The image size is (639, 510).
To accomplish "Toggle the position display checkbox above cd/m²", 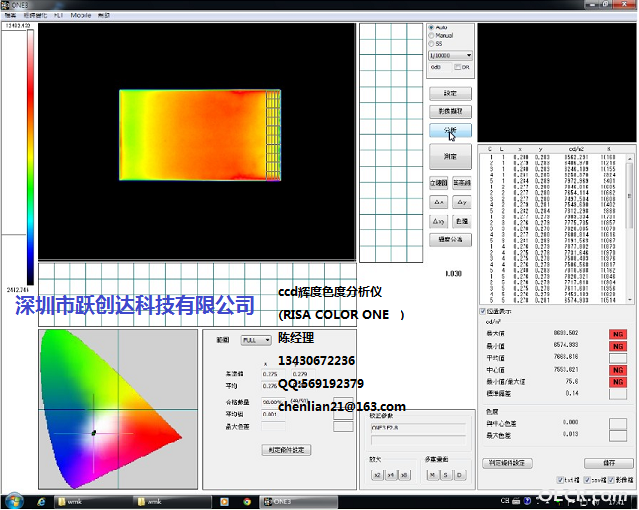I will coord(483,311).
